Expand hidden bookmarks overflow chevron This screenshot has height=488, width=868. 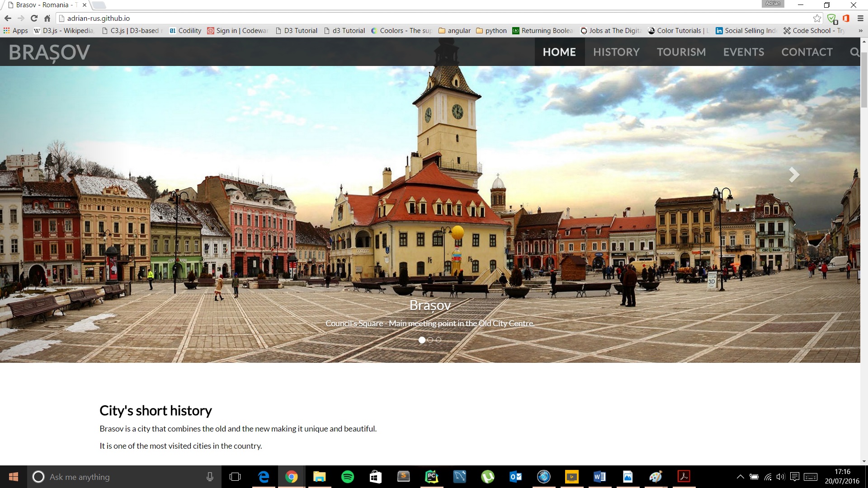860,30
